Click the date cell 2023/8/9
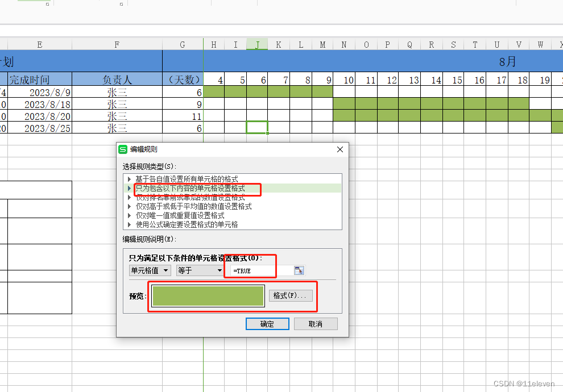This screenshot has height=392, width=563. (40, 92)
